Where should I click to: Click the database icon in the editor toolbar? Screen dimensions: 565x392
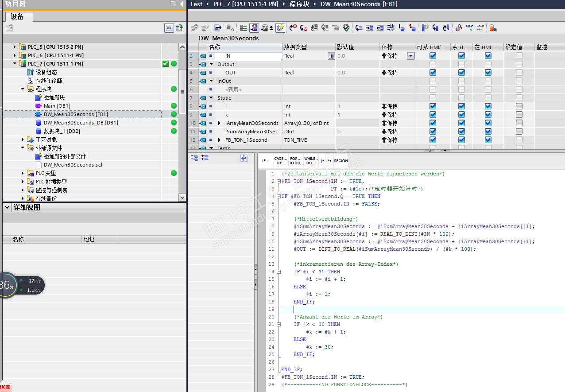pyautogui.click(x=493, y=28)
